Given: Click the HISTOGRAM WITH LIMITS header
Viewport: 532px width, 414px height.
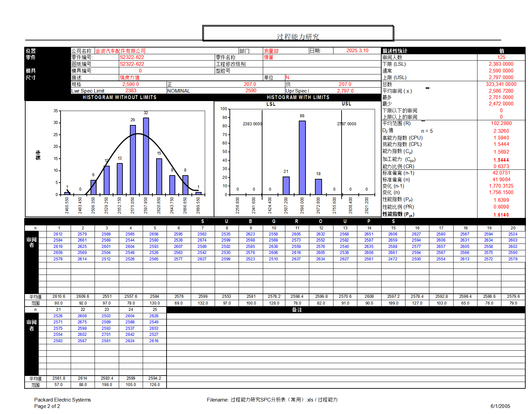Looking at the screenshot, I should 298,97.
